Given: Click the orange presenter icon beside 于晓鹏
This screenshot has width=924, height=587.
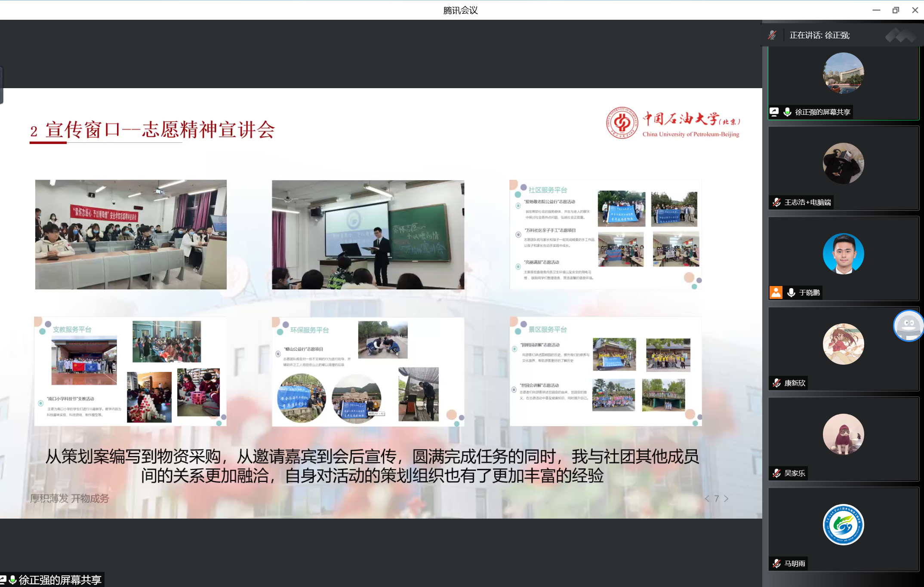Looking at the screenshot, I should tap(776, 293).
